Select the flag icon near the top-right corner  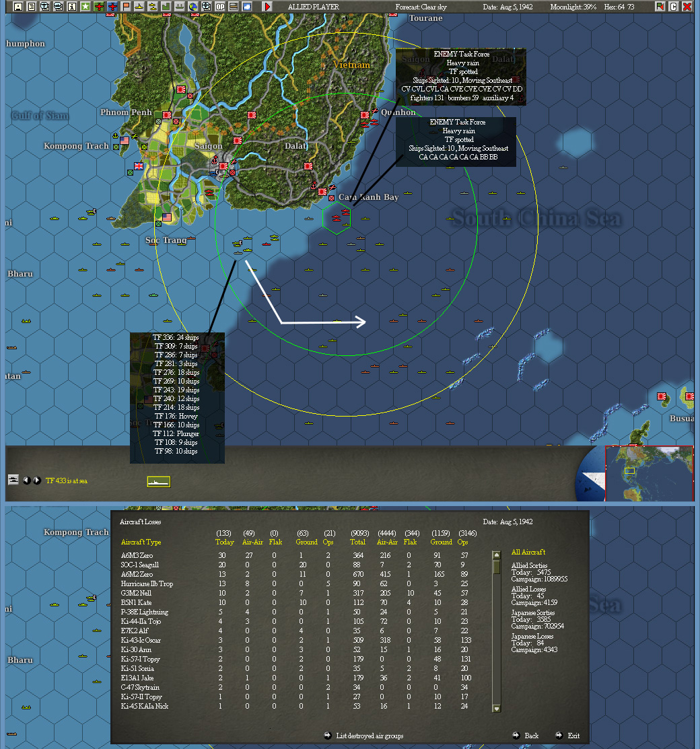click(660, 6)
